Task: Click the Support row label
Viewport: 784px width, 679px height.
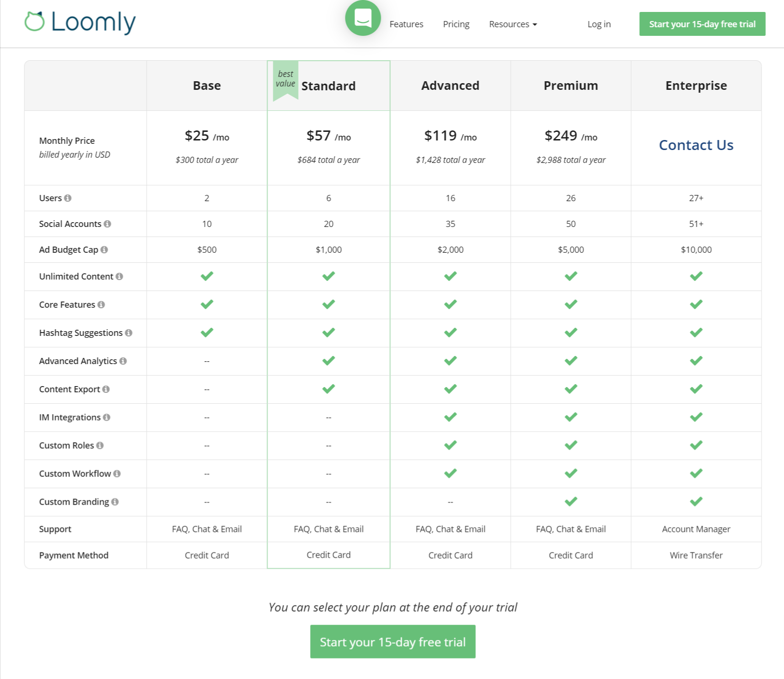Action: click(55, 529)
